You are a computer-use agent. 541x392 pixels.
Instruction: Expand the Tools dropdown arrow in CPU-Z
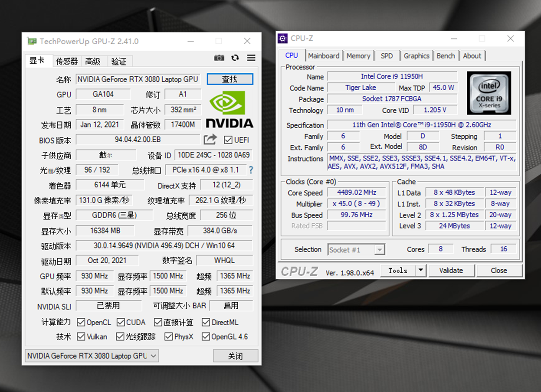coord(420,270)
